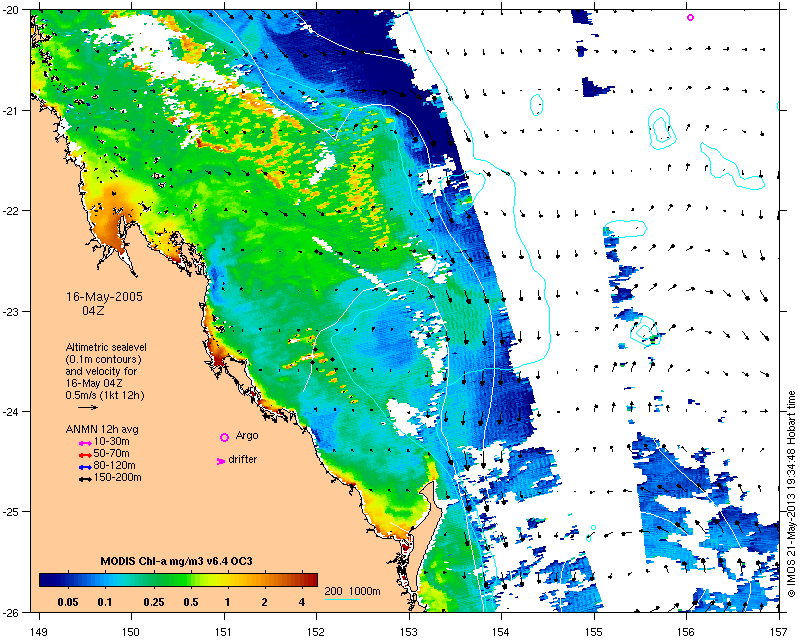This screenshot has width=800, height=640.
Task: Click the magenta Argo float marker near 156°E
Action: point(690,17)
